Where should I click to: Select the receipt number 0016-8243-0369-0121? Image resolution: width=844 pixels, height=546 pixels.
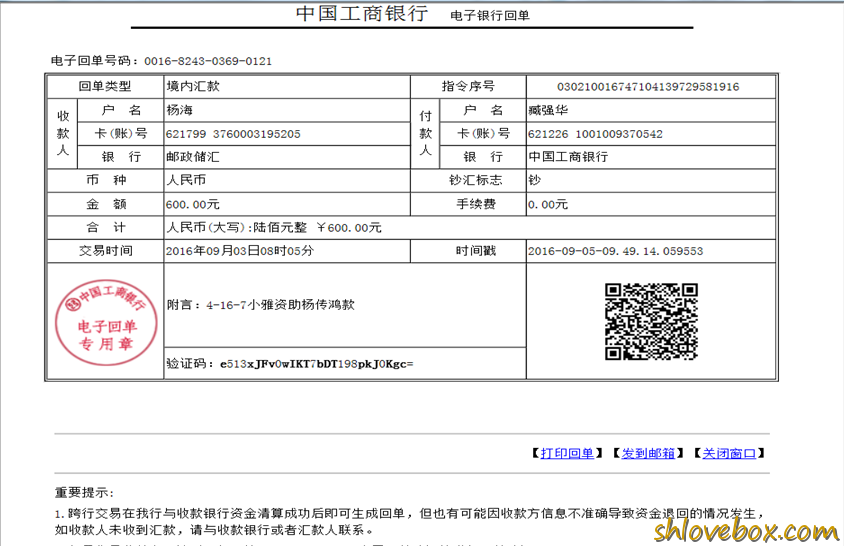click(x=208, y=61)
